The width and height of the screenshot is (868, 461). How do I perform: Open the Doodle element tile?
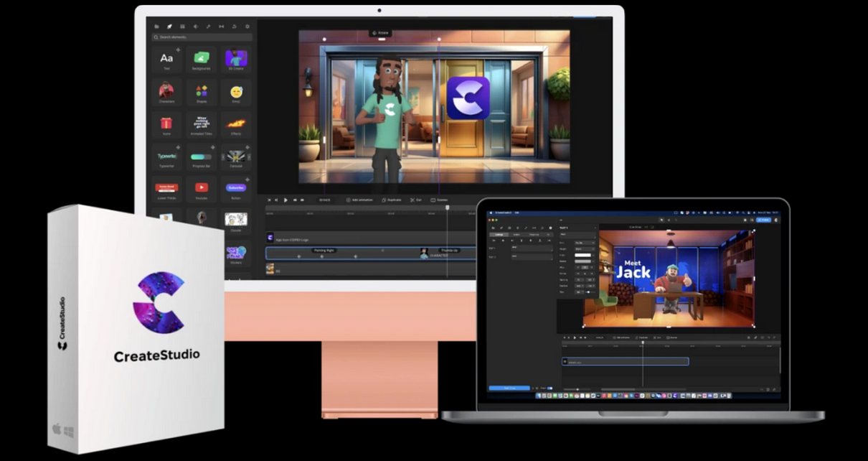[x=236, y=221]
